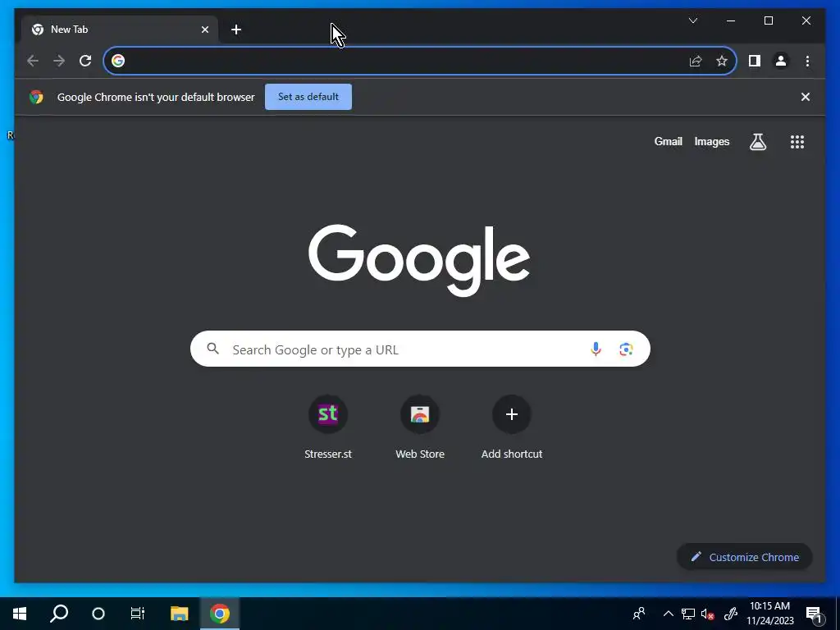Open the clock showing 10:15 AM

click(770, 614)
